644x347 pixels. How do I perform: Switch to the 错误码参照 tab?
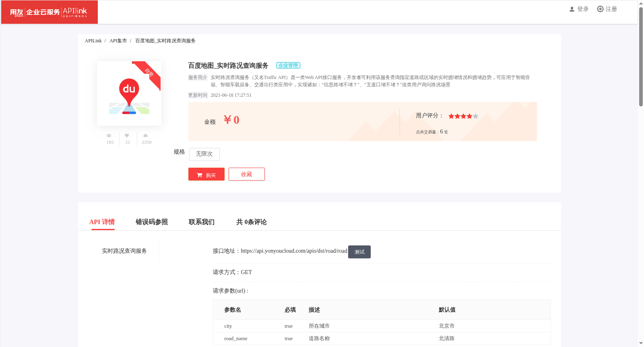(152, 222)
